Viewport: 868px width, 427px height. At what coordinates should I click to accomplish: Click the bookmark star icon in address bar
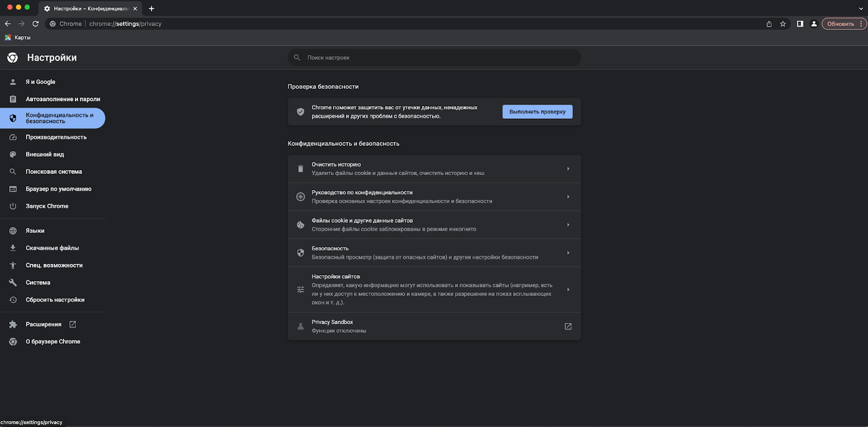[783, 24]
